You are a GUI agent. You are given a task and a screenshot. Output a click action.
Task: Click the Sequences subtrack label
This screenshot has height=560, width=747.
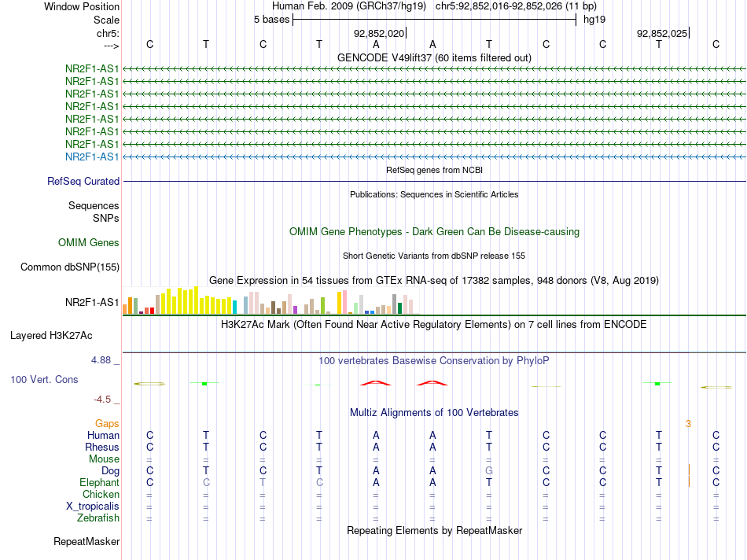point(94,205)
